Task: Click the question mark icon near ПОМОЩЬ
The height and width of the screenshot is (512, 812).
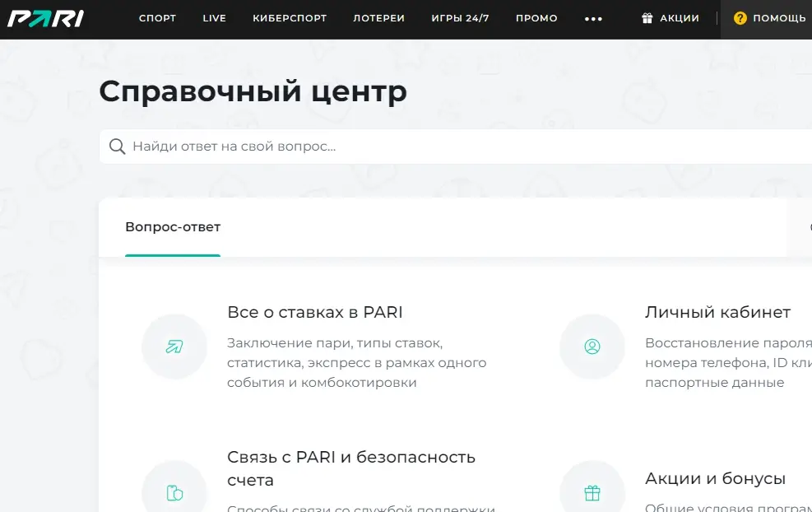Action: [x=740, y=17]
